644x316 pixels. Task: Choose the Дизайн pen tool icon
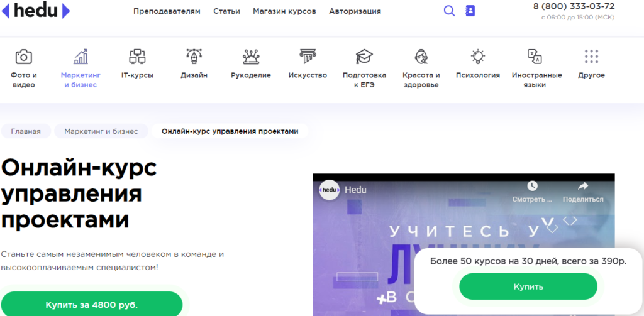194,57
